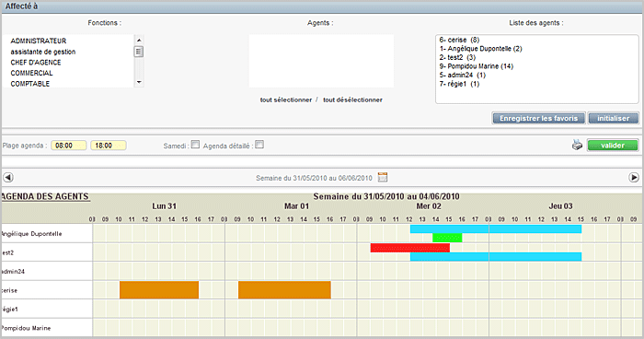Click tout désélectionner link
This screenshot has width=644, height=339.
[352, 100]
